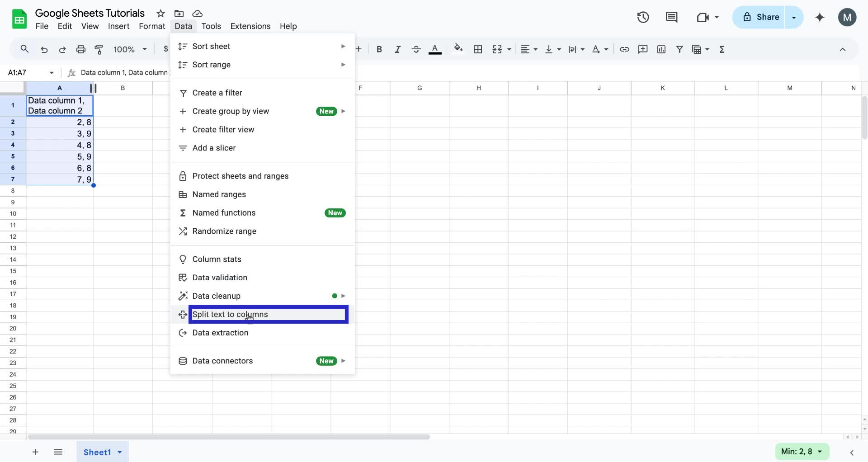
Task: Open the Min: 2, 8 summary dropdown
Action: (x=802, y=451)
